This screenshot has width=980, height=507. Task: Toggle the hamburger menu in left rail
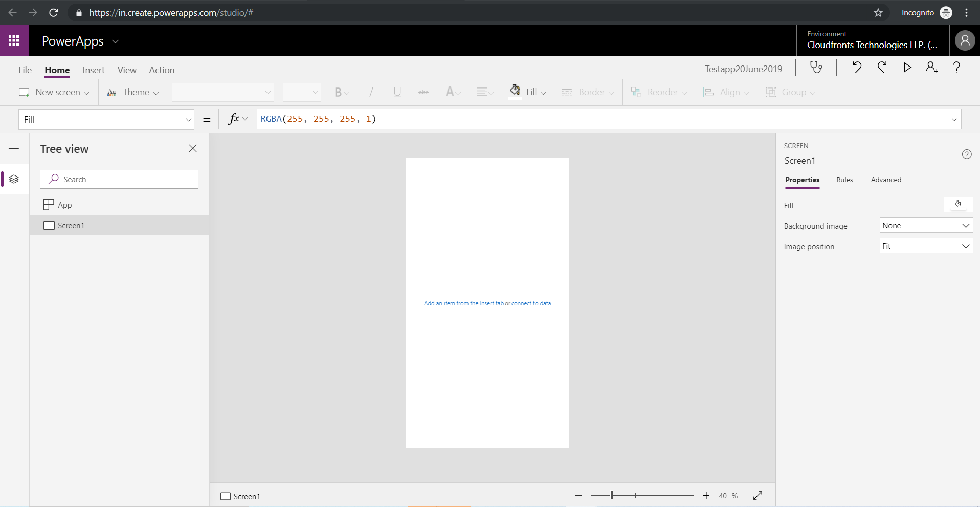[x=14, y=149]
